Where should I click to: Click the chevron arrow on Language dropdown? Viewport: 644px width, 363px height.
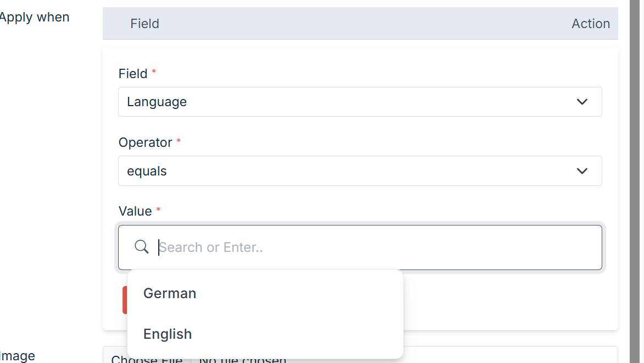coord(582,102)
